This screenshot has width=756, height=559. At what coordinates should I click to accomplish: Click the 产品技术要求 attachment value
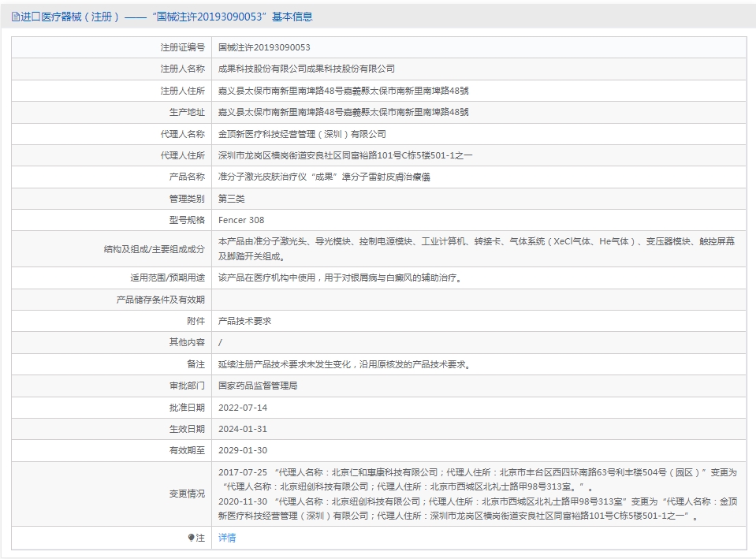click(244, 321)
